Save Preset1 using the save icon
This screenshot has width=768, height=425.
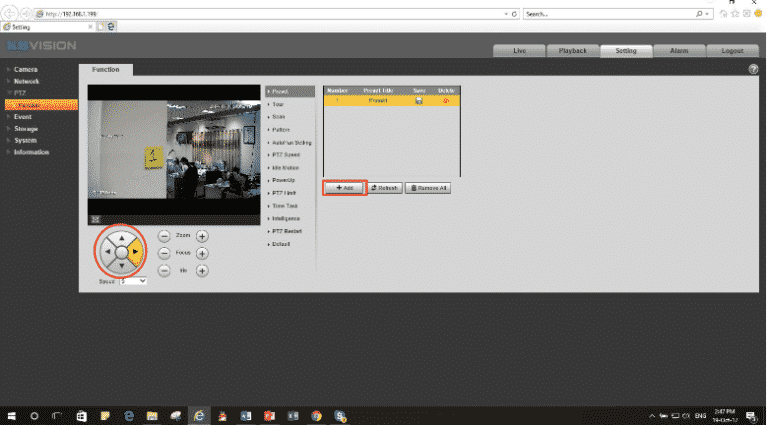(420, 101)
